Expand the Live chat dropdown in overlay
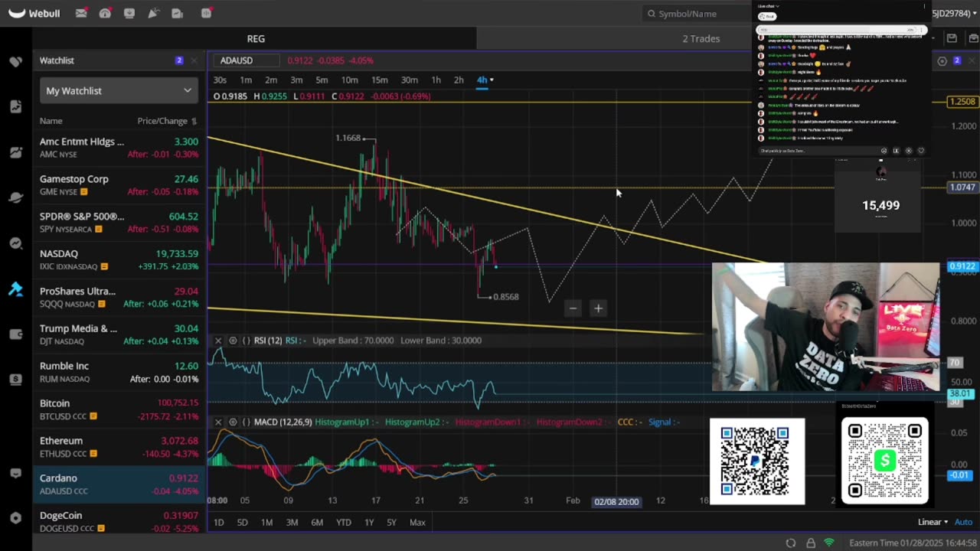The width and height of the screenshot is (980, 551). (x=768, y=6)
